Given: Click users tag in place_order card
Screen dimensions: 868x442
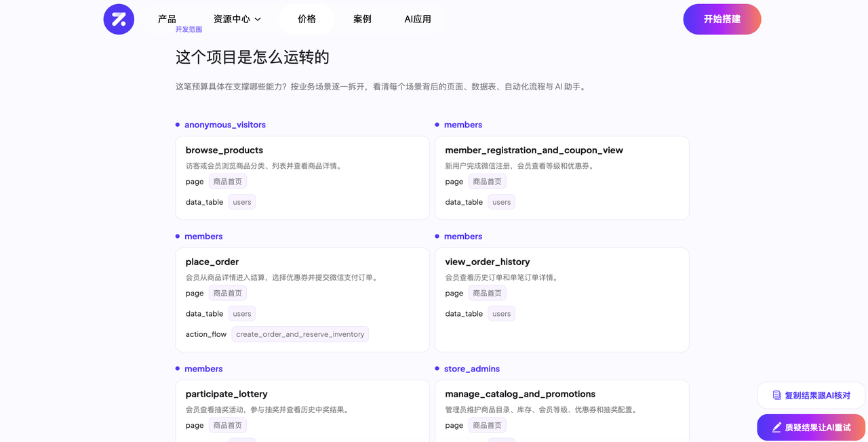Looking at the screenshot, I should click(x=242, y=314).
